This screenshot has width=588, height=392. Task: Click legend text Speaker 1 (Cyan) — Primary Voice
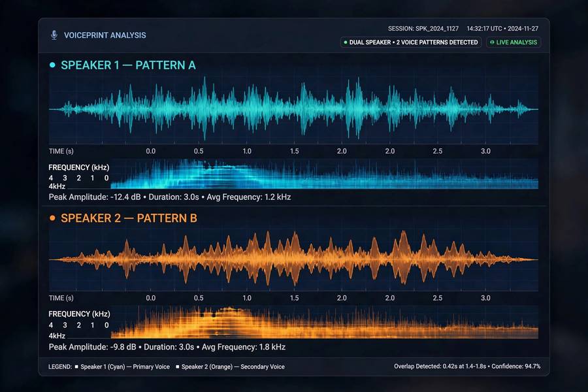[125, 367]
